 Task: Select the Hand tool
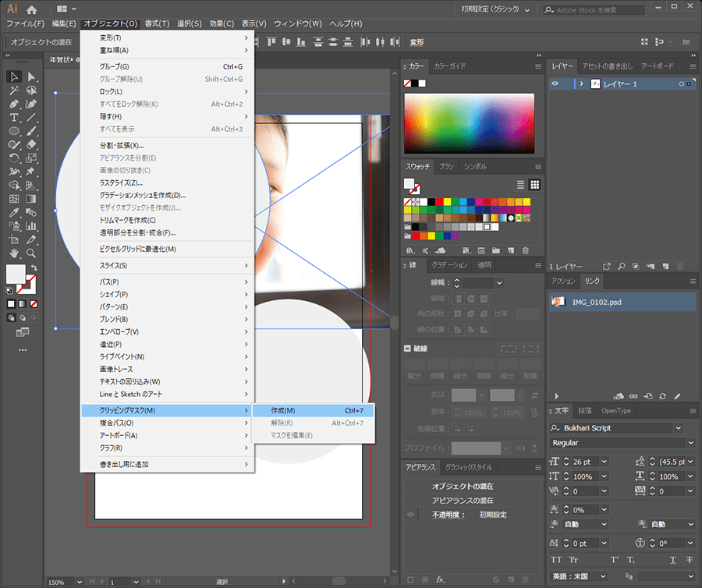pos(14,253)
